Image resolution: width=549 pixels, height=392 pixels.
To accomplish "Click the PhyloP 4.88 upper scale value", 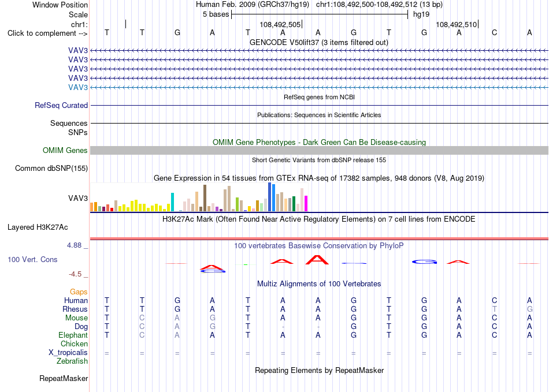I will pos(74,245).
